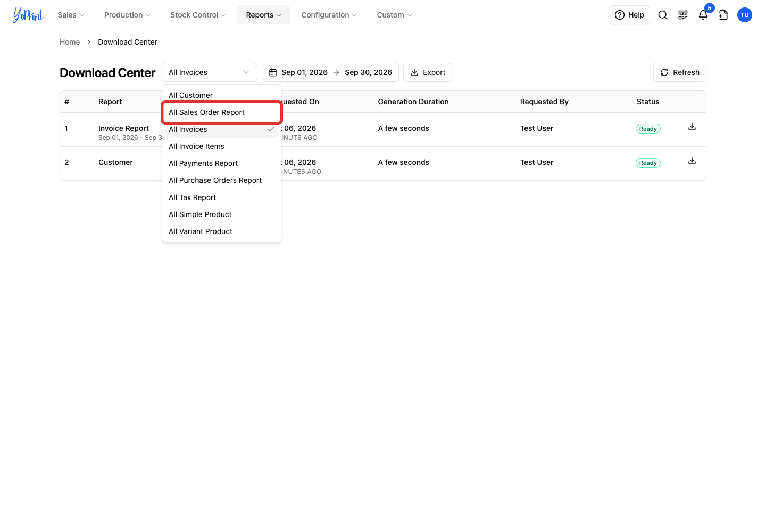Expand the Production menu
Image resolution: width=766 pixels, height=532 pixels.
pos(127,15)
